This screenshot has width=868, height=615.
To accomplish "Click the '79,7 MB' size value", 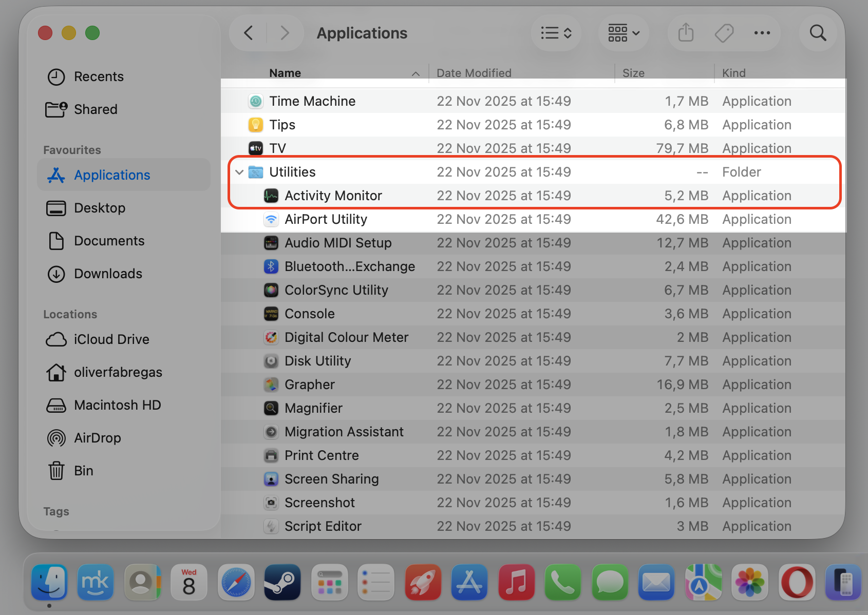I will [682, 148].
